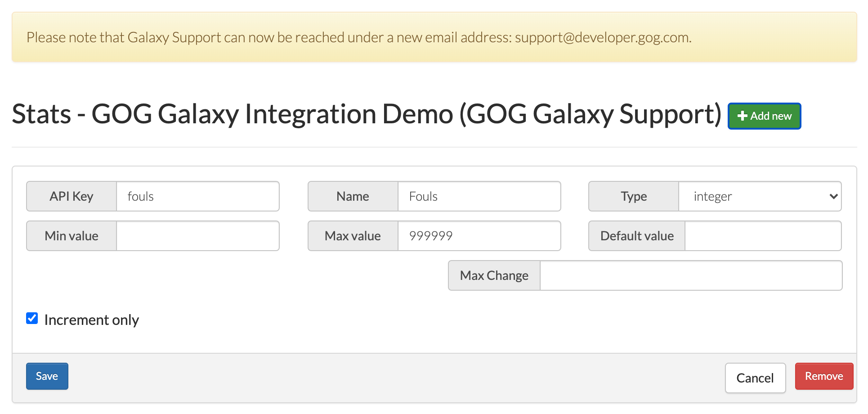Image resolution: width=868 pixels, height=414 pixels.
Task: Click the Type label beside the dropdown
Action: click(x=634, y=196)
